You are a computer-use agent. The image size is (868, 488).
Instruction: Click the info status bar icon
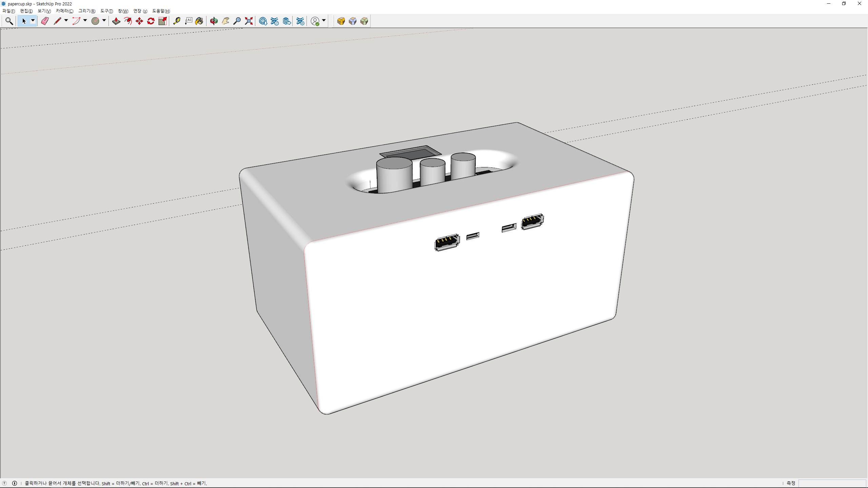click(15, 483)
